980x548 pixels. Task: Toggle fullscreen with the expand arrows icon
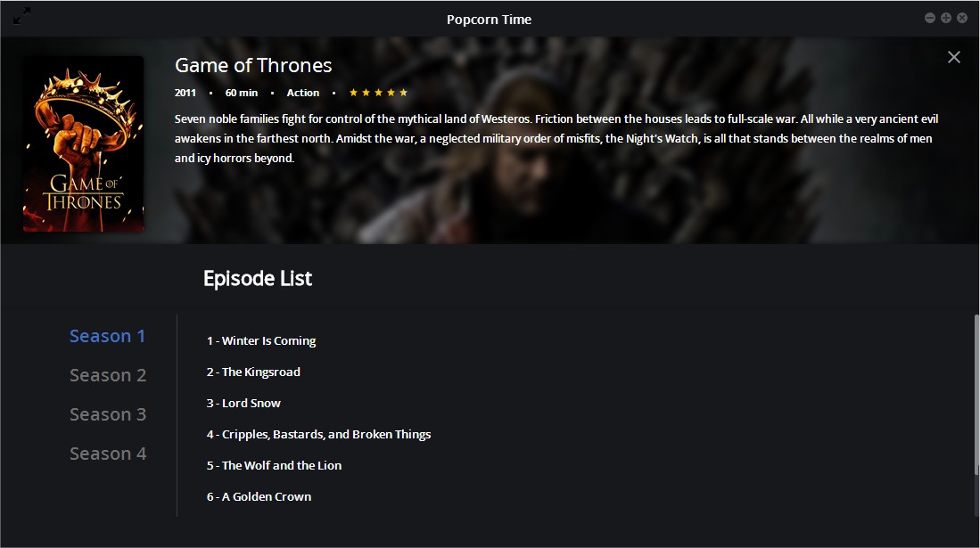21,16
